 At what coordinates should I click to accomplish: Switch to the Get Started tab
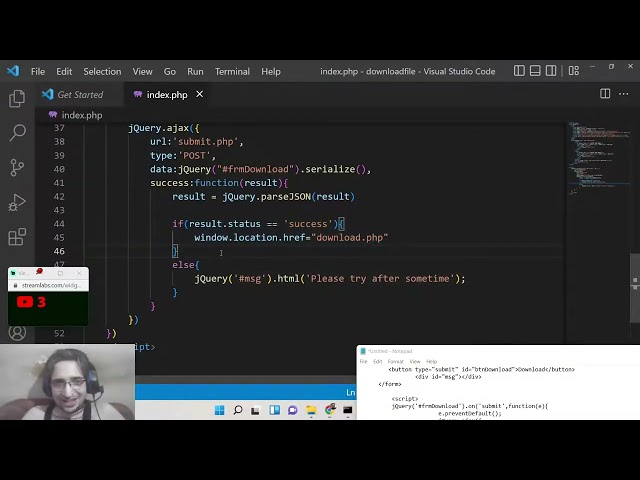coord(80,95)
